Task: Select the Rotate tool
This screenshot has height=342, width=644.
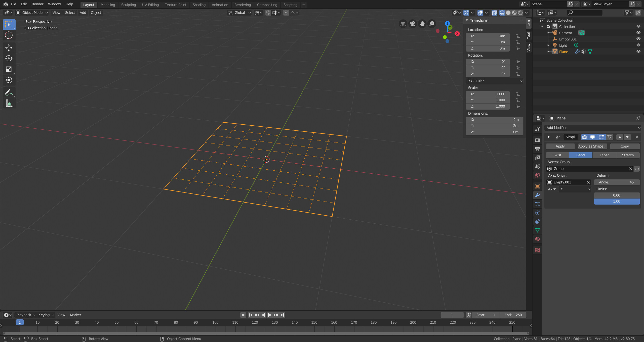Action: click(x=9, y=59)
